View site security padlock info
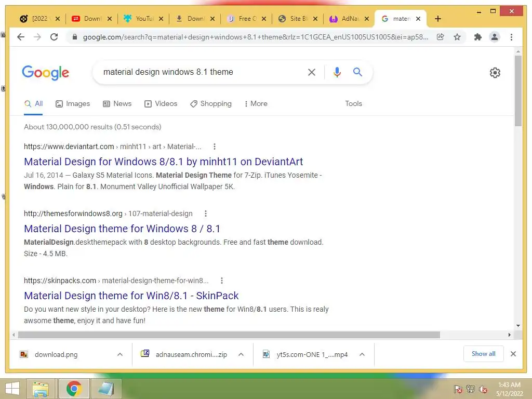Viewport: 532px width, 399px height. coord(75,37)
